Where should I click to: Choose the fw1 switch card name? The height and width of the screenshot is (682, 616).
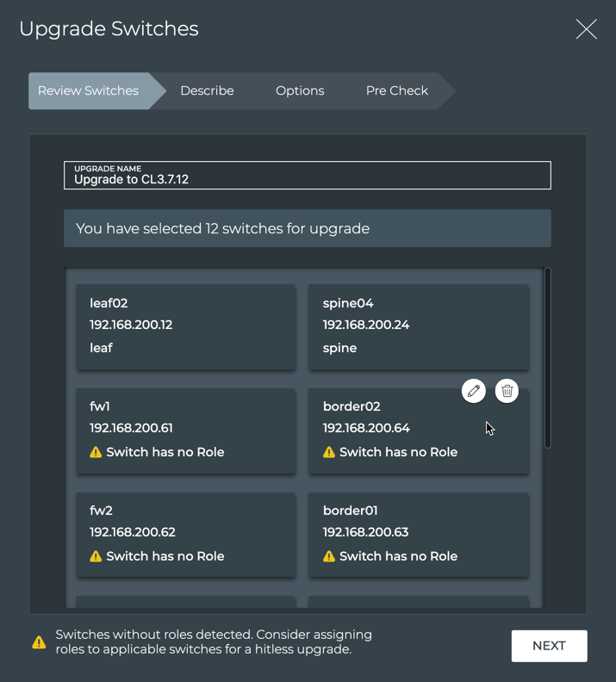(x=100, y=406)
